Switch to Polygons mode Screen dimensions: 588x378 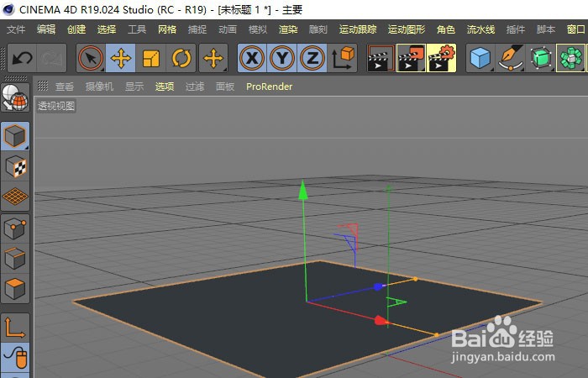15,288
